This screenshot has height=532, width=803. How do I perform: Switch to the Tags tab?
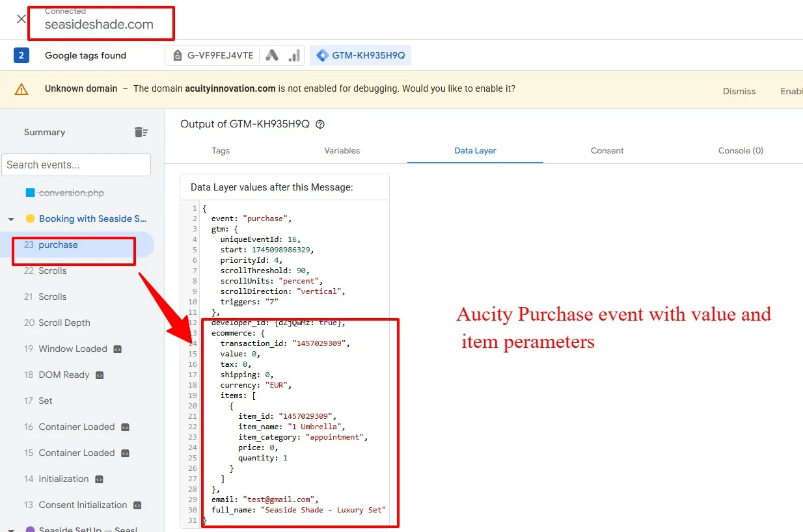click(221, 150)
